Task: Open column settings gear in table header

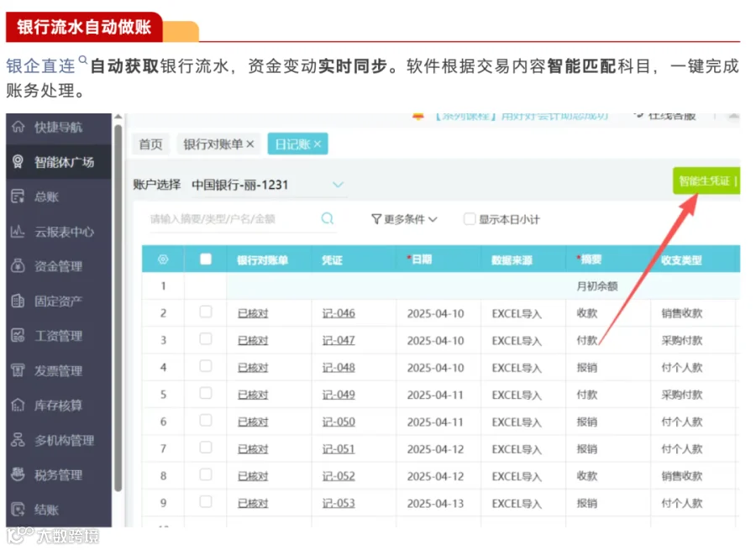Action: pos(163,259)
